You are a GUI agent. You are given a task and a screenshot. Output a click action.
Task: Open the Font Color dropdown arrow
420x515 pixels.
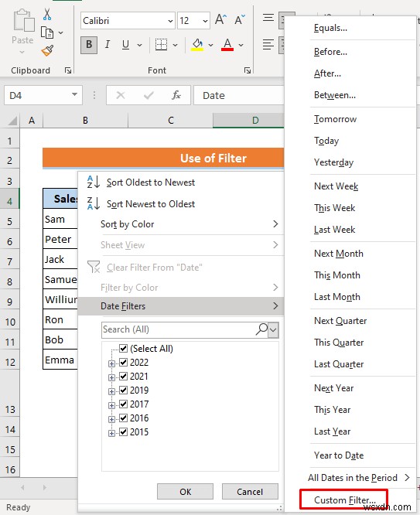(x=241, y=45)
